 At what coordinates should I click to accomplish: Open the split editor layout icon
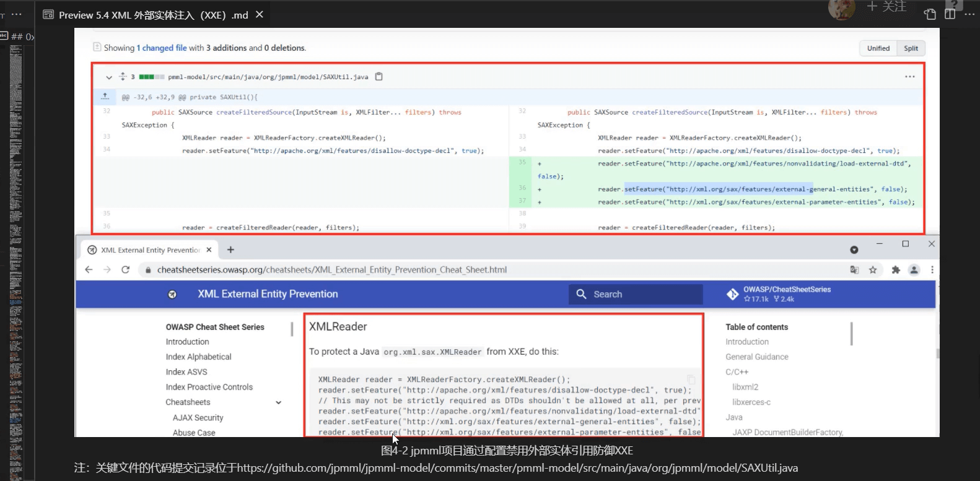coord(950,14)
